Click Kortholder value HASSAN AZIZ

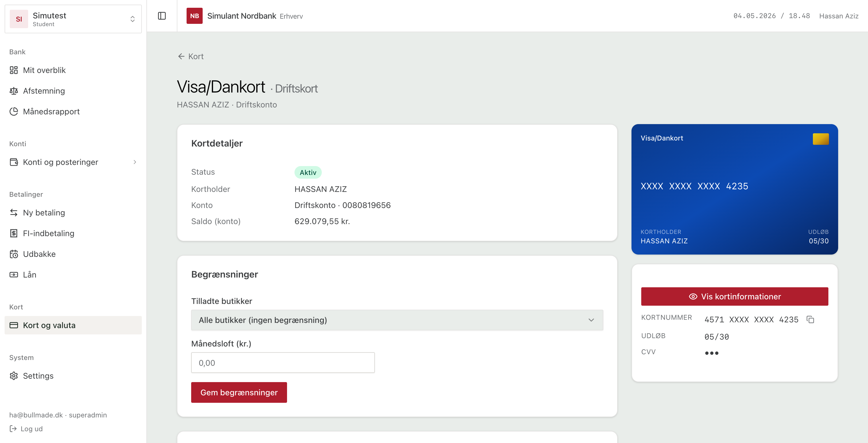320,189
